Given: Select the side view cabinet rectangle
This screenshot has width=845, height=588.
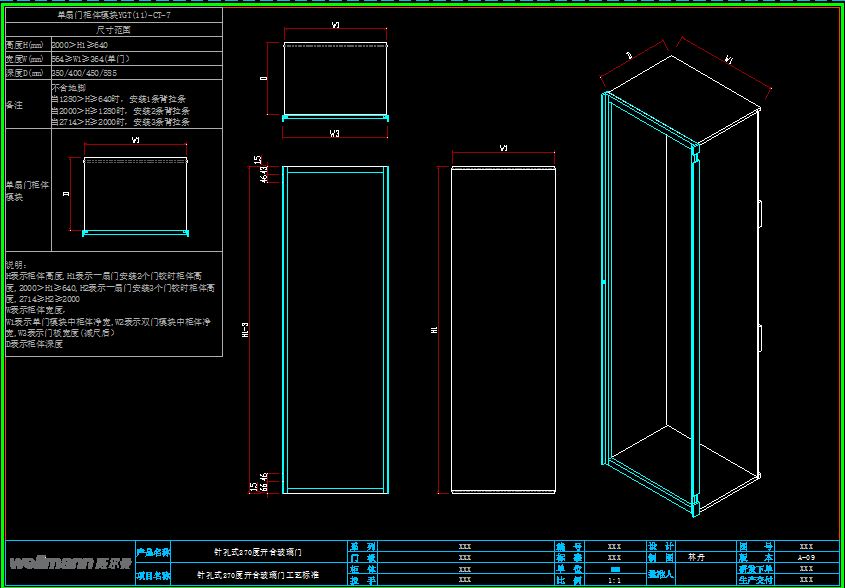Looking at the screenshot, I should 503,330.
